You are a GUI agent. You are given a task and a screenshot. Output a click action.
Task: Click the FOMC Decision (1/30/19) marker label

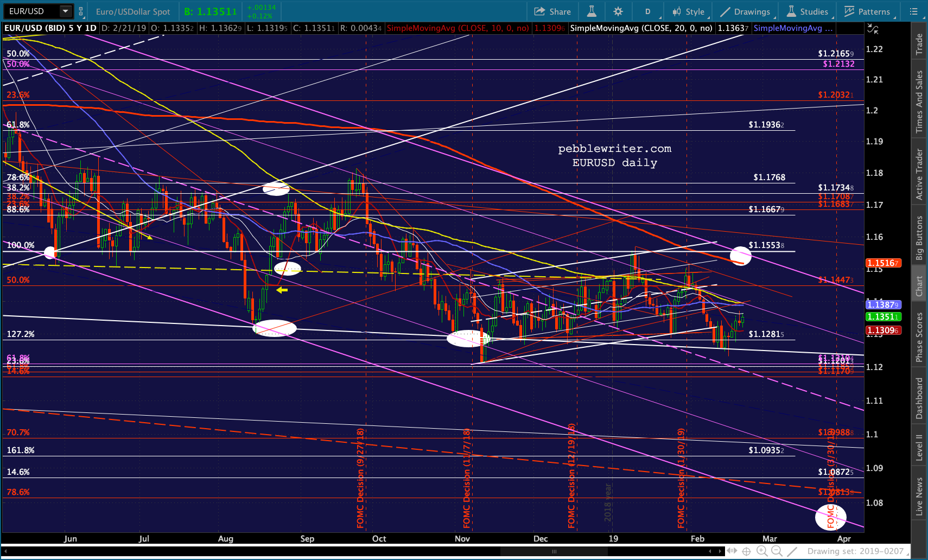point(681,478)
